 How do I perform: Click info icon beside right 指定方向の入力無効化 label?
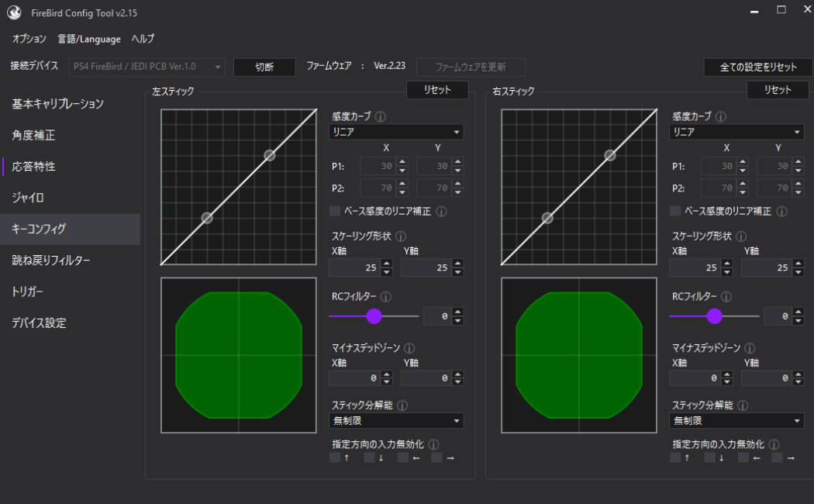pos(774,444)
